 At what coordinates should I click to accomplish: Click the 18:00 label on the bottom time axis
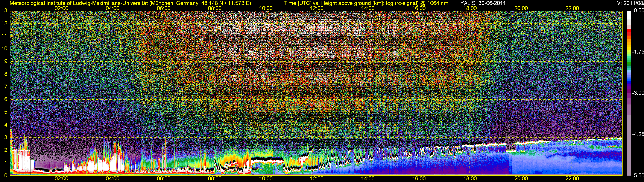tap(470, 179)
